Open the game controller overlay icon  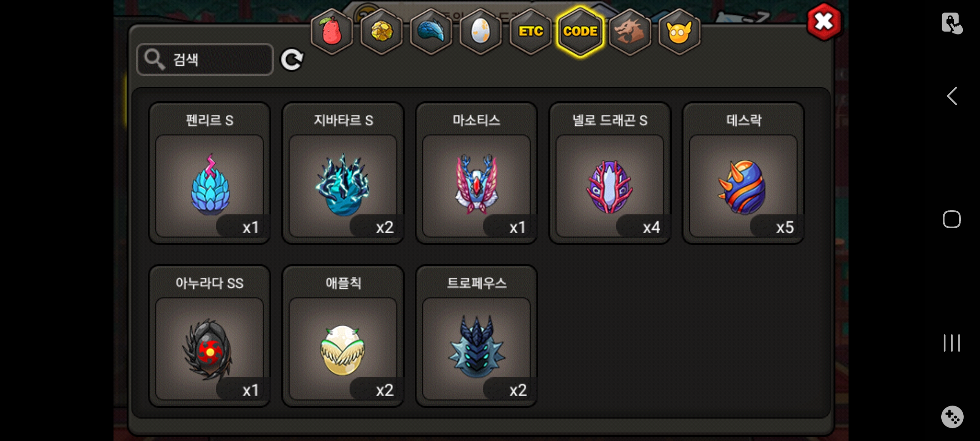952,417
